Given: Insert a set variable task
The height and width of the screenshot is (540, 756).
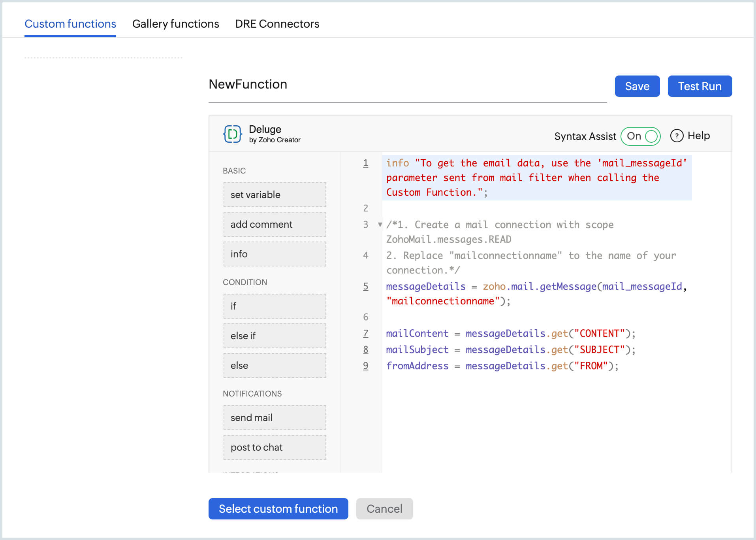Looking at the screenshot, I should click(x=275, y=194).
